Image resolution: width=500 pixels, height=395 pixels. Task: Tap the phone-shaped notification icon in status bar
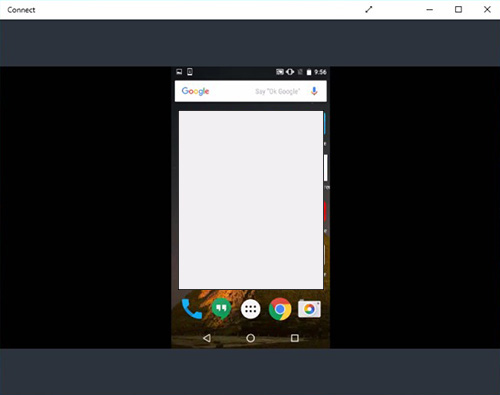point(190,72)
